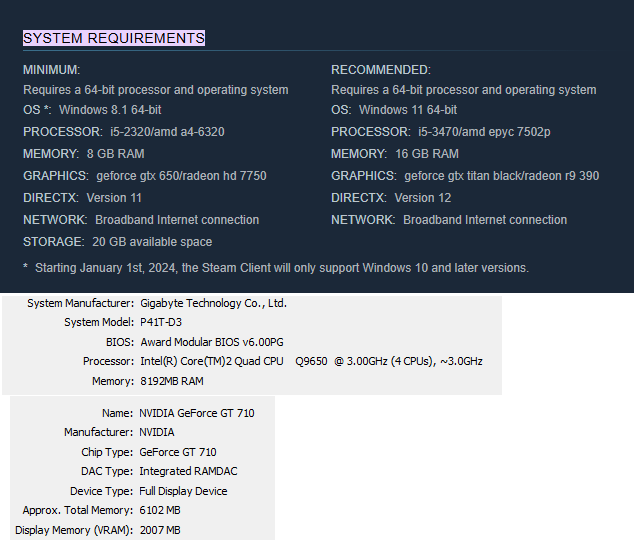The width and height of the screenshot is (634, 550).
Task: Click Award Modular BIOS v6.00PG value
Action: pyautogui.click(x=212, y=342)
